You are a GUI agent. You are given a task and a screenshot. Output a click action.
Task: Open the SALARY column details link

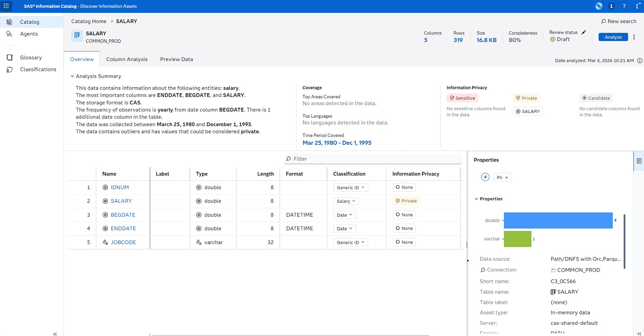click(121, 201)
